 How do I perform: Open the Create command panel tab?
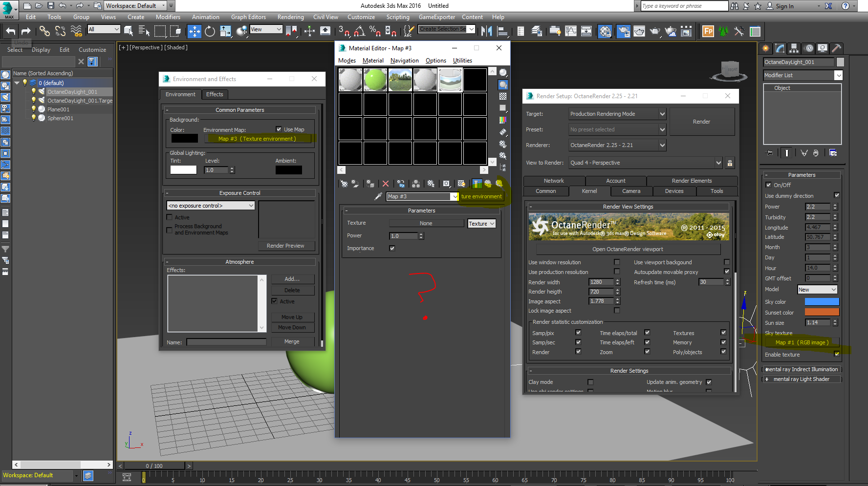pyautogui.click(x=766, y=48)
